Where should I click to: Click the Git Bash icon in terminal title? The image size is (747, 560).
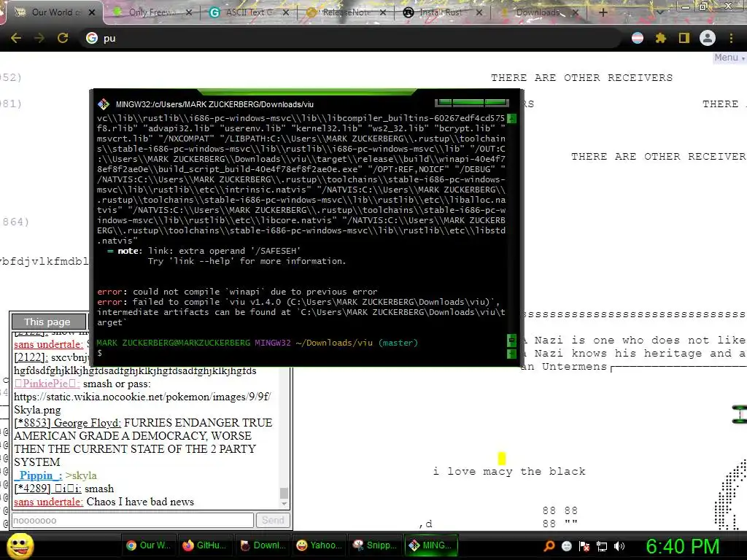[104, 104]
